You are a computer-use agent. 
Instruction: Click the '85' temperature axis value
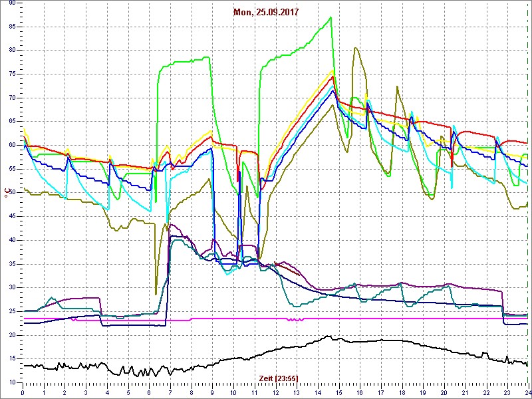[12, 27]
